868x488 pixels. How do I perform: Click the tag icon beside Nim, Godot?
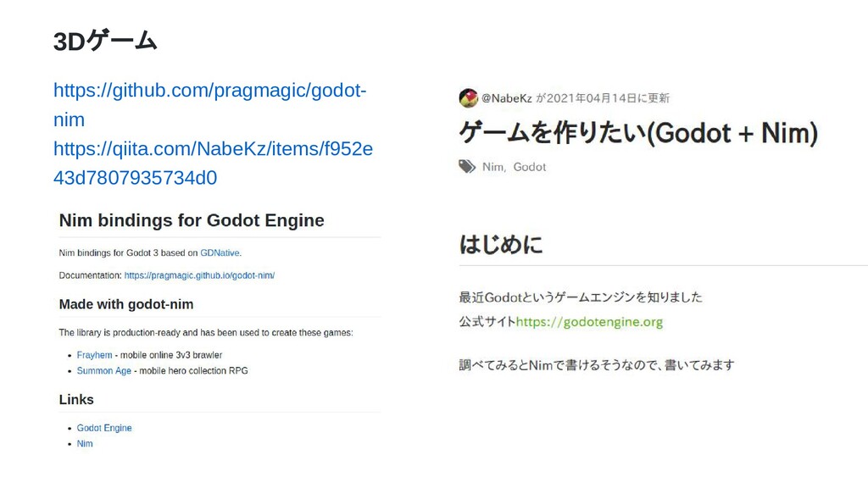467,167
